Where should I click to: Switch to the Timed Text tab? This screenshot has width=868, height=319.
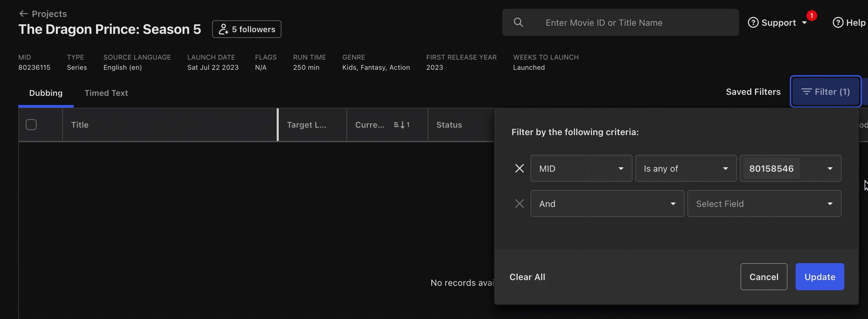pos(106,93)
